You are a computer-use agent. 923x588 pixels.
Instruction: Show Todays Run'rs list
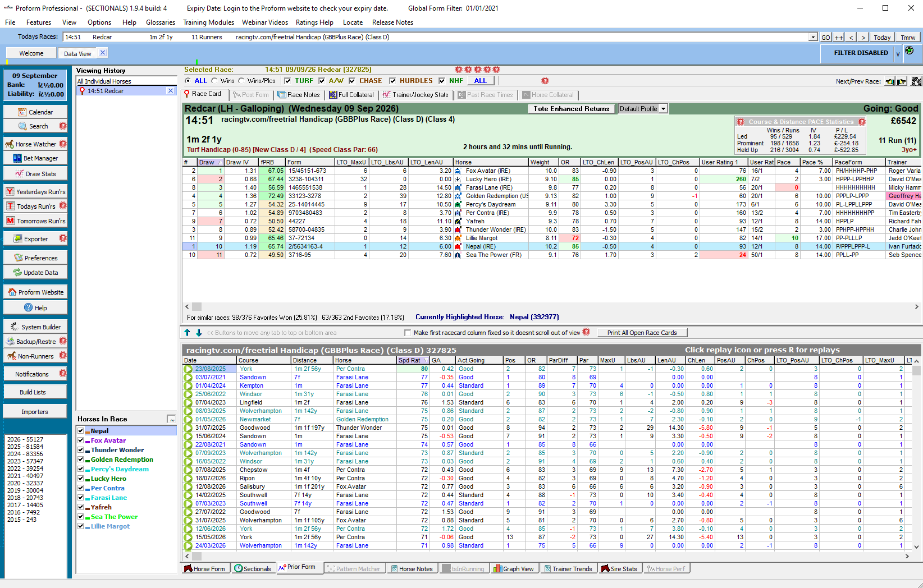35,206
